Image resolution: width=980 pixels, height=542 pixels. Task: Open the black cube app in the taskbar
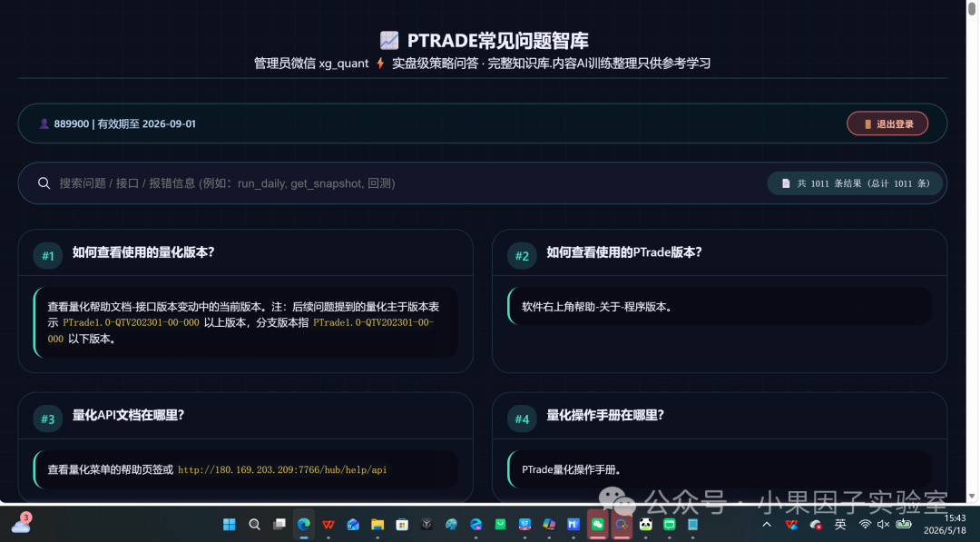426,525
